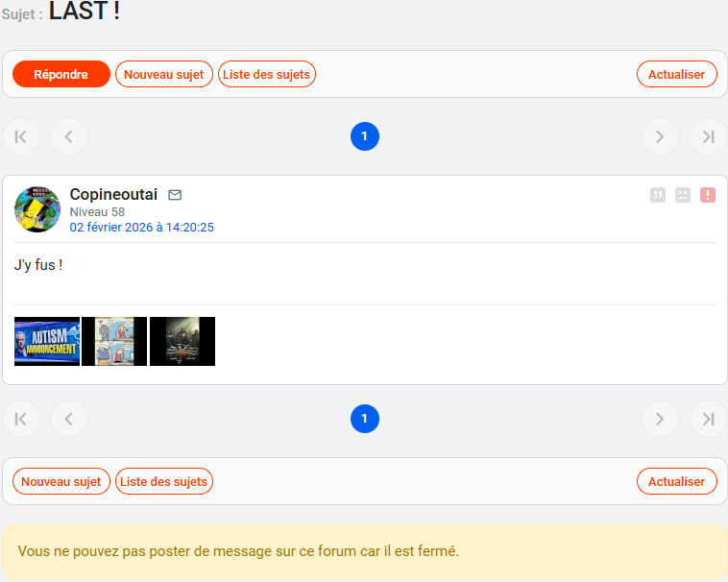Click the Répondre button
728x582 pixels.
click(61, 74)
